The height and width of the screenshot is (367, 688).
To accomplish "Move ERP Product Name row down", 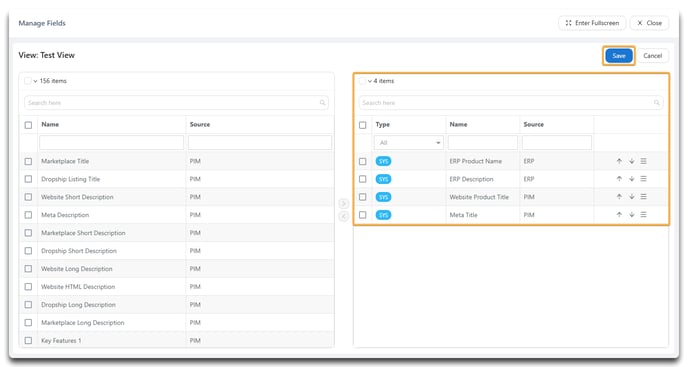I will (x=631, y=161).
